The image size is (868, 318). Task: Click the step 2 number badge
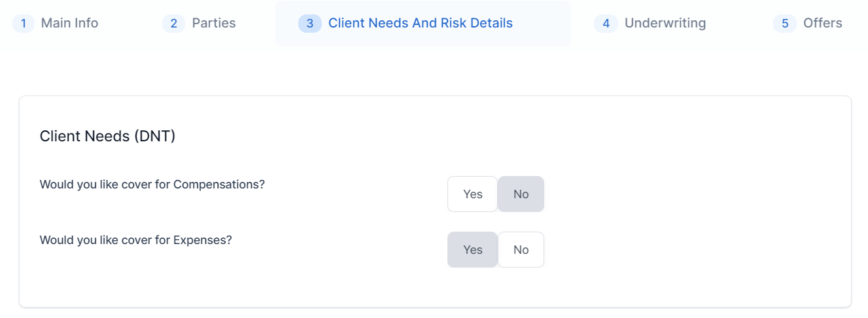(173, 24)
